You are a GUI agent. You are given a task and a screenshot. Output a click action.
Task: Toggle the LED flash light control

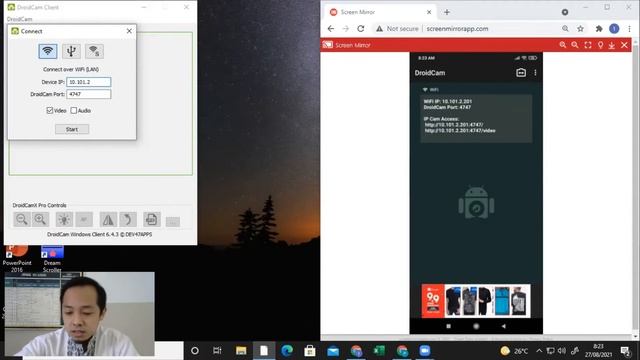64,220
